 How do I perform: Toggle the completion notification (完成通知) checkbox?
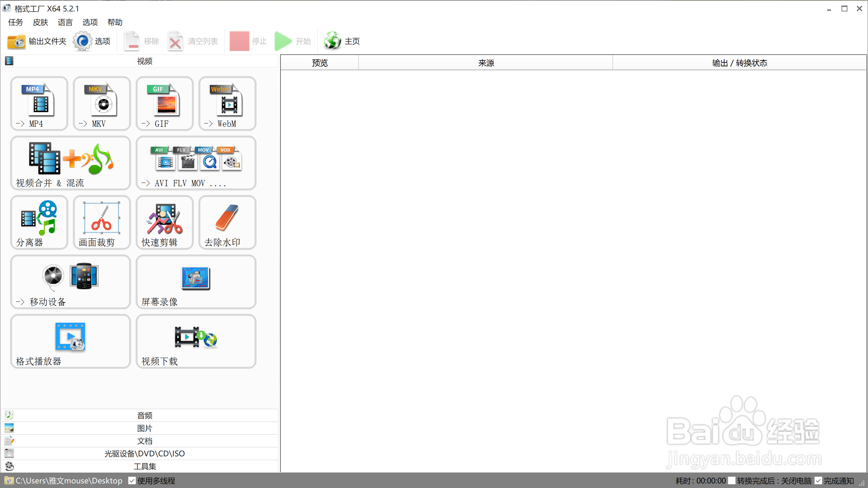818,480
